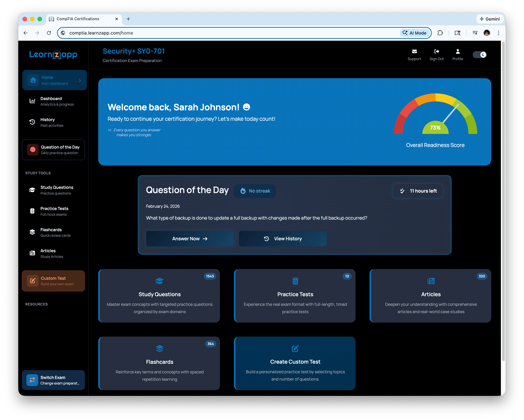This screenshot has height=420, width=524.
Task: Open the Study Questions card
Action: (159, 296)
